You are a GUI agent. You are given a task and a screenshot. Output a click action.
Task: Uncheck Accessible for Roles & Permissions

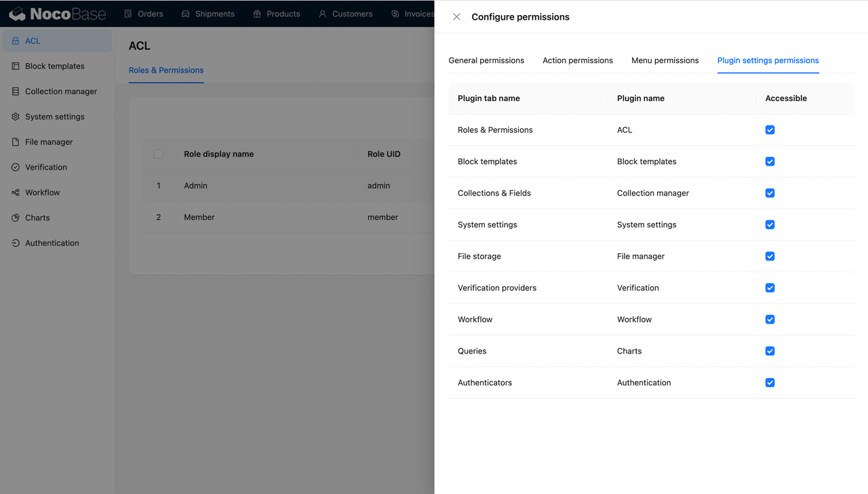click(x=770, y=130)
